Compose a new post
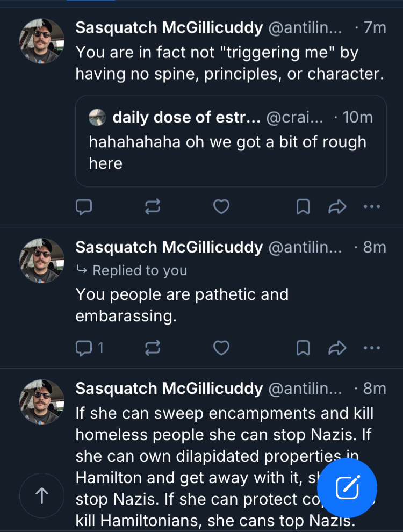This screenshot has width=403, height=532. tap(347, 488)
